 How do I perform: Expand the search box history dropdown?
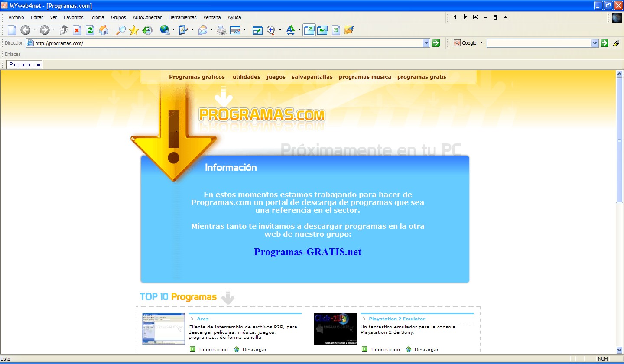pyautogui.click(x=595, y=43)
